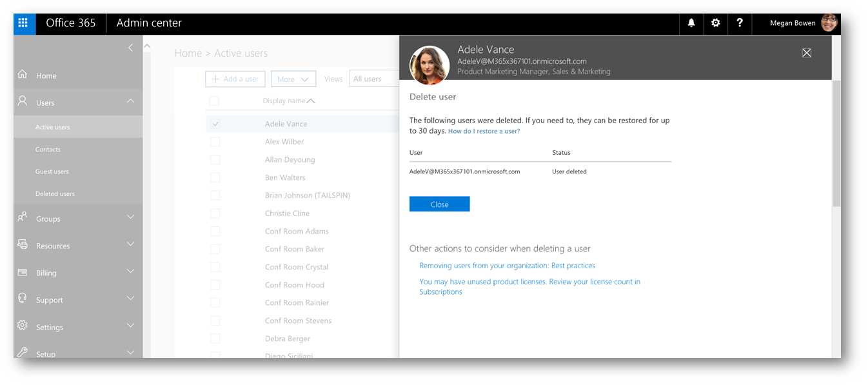This screenshot has width=868, height=385.
Task: Click Home breadcrumb link
Action: (x=188, y=54)
